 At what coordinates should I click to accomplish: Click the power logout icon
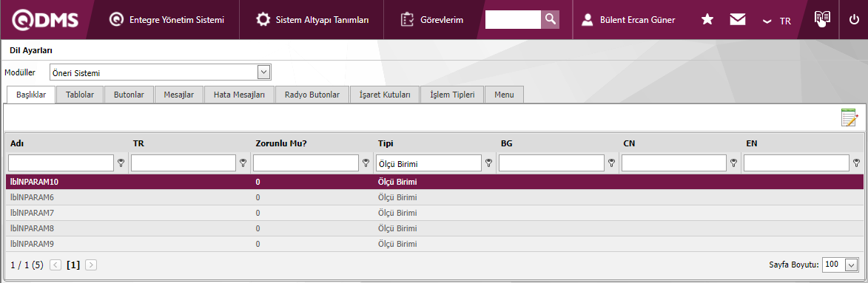coord(854,20)
